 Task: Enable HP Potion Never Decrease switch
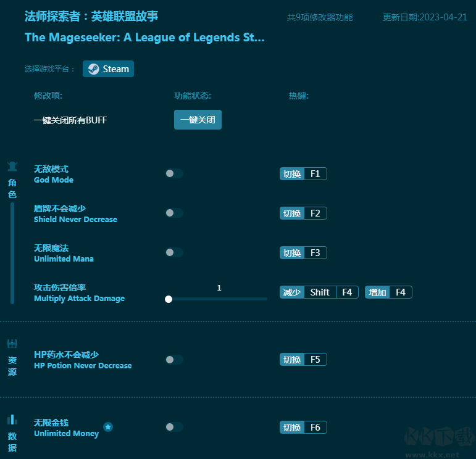point(174,360)
